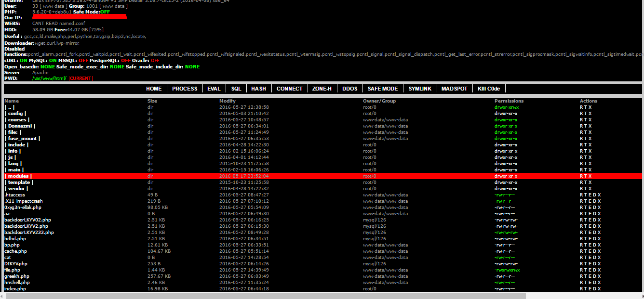Viewport: 644px width, 299px height.
Task: Open the SYMLINK menu item
Action: pos(420,89)
